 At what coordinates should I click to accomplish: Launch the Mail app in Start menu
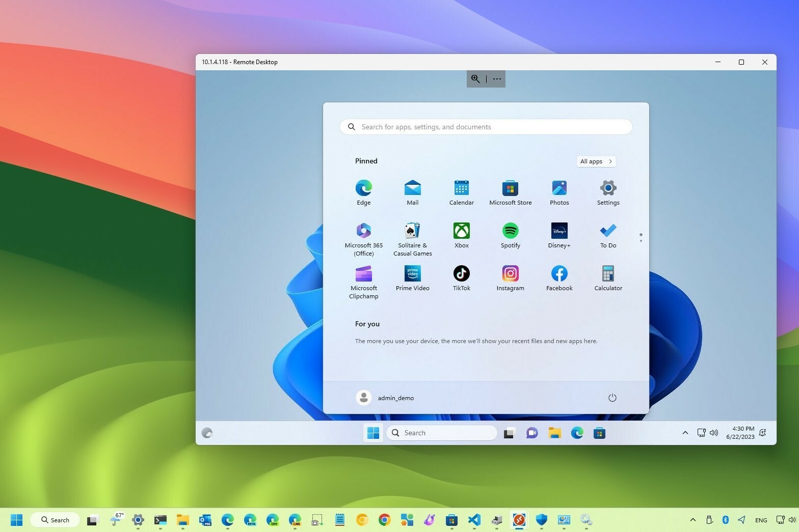[412, 192]
